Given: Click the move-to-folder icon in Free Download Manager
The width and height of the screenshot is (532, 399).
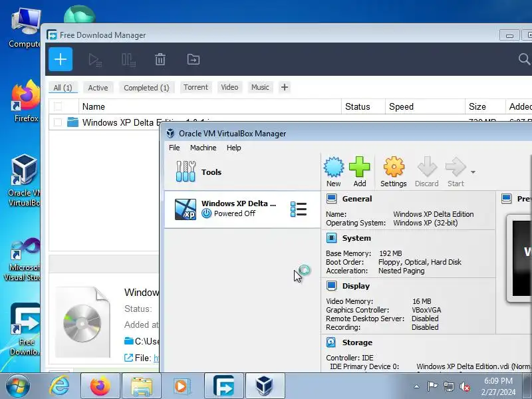Looking at the screenshot, I should (x=194, y=59).
